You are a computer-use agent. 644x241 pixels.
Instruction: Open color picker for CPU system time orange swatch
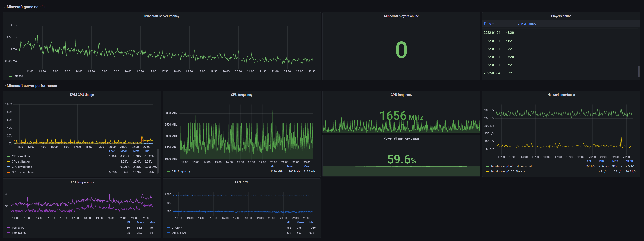8,172
